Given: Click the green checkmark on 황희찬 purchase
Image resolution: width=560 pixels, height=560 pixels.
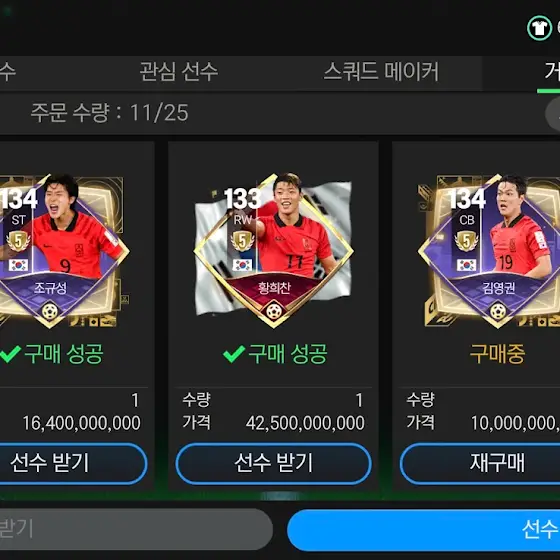Looking at the screenshot, I should pos(234,354).
